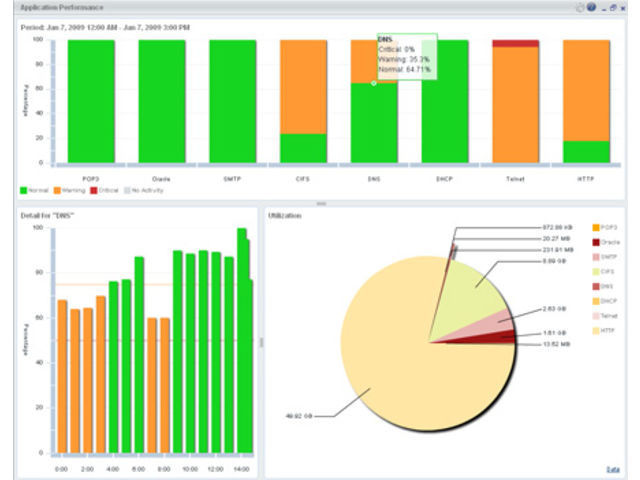Click the gray settings icon beside help

(580, 7)
